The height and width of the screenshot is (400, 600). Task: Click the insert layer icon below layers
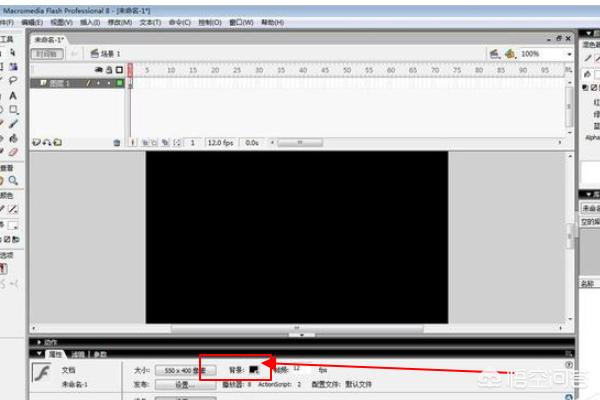click(x=35, y=143)
